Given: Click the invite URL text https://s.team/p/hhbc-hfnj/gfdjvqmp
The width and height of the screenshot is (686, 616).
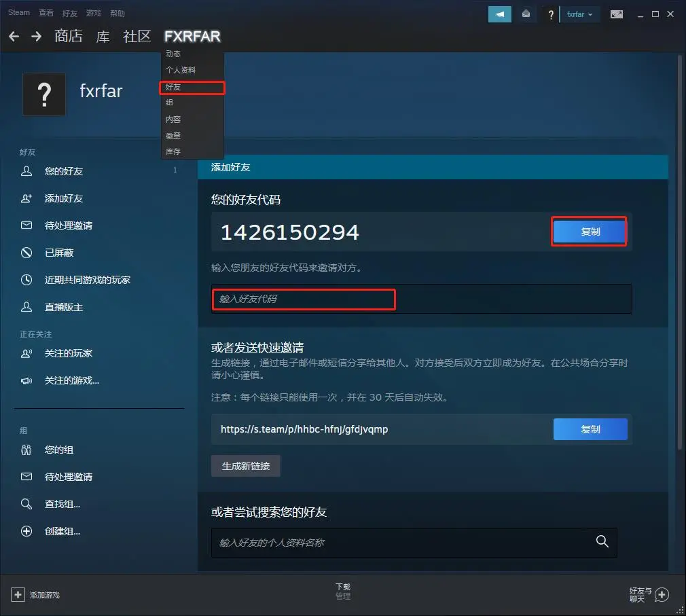Looking at the screenshot, I should (304, 429).
